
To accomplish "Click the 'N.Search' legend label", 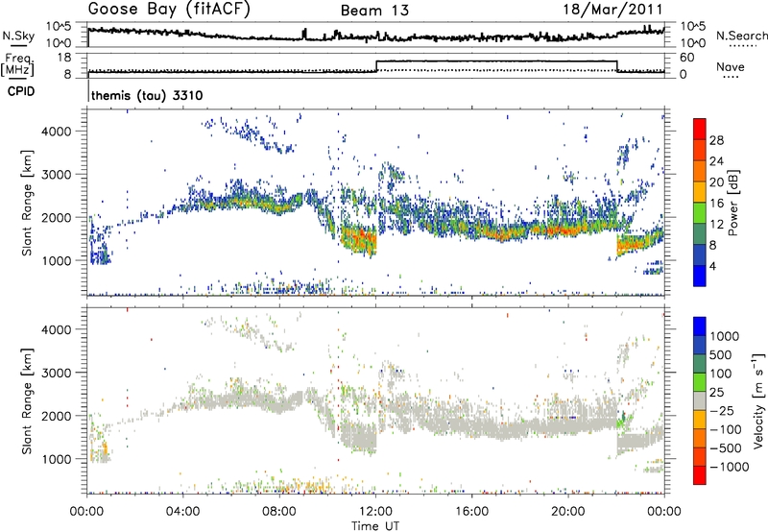I will [x=741, y=36].
